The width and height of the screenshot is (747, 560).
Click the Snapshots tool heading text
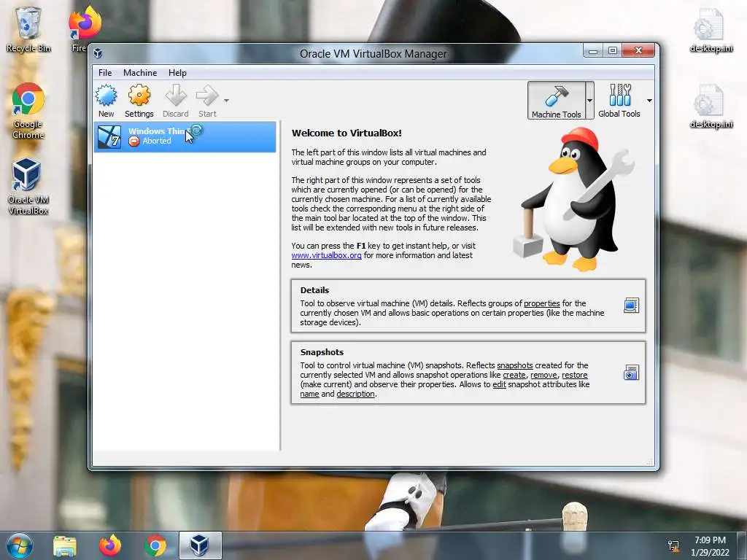click(x=322, y=352)
